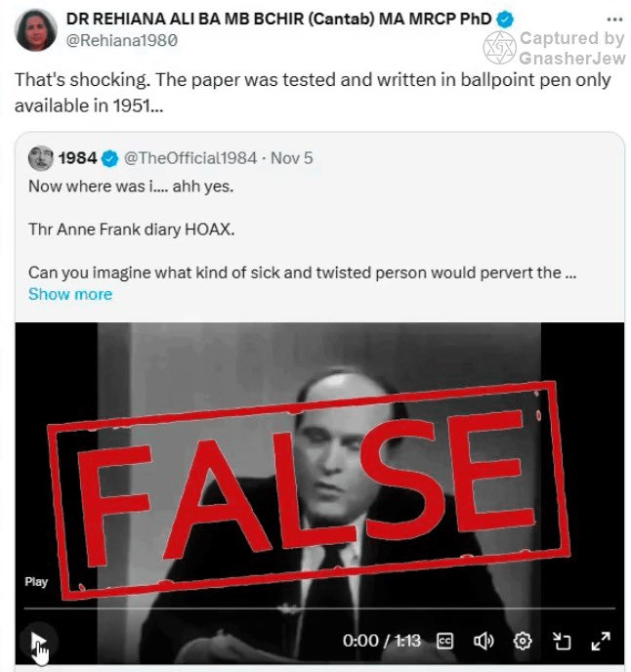Screen dimensions: 631x672
Task: Click the DR REHIANA ALI display name
Action: (x=278, y=19)
